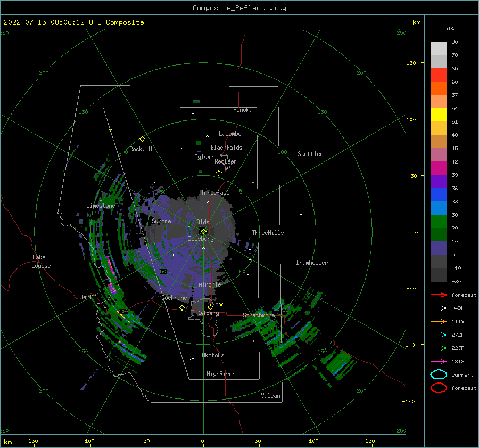This screenshot has width=479, height=448.
Task: Pick the green 22JP arrow in legend
Action: [x=439, y=348]
